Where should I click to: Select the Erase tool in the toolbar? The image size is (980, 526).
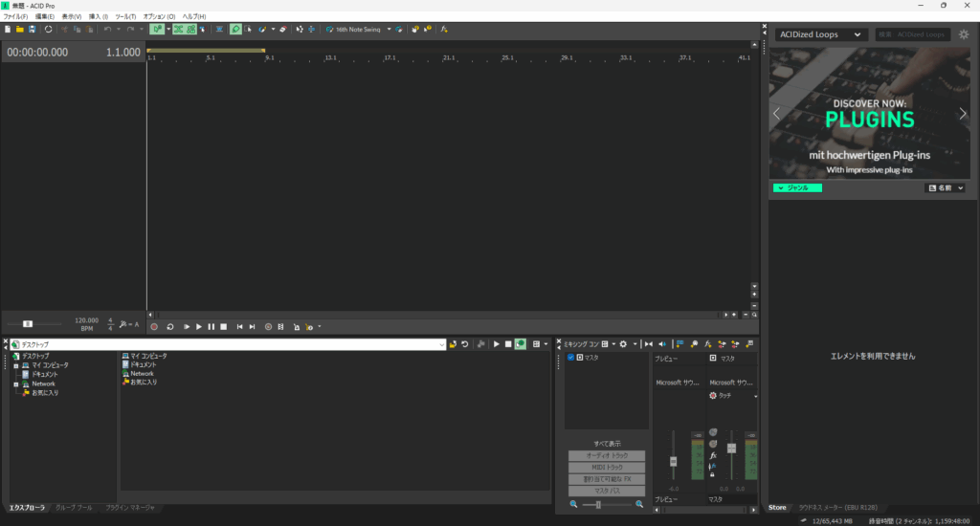282,30
